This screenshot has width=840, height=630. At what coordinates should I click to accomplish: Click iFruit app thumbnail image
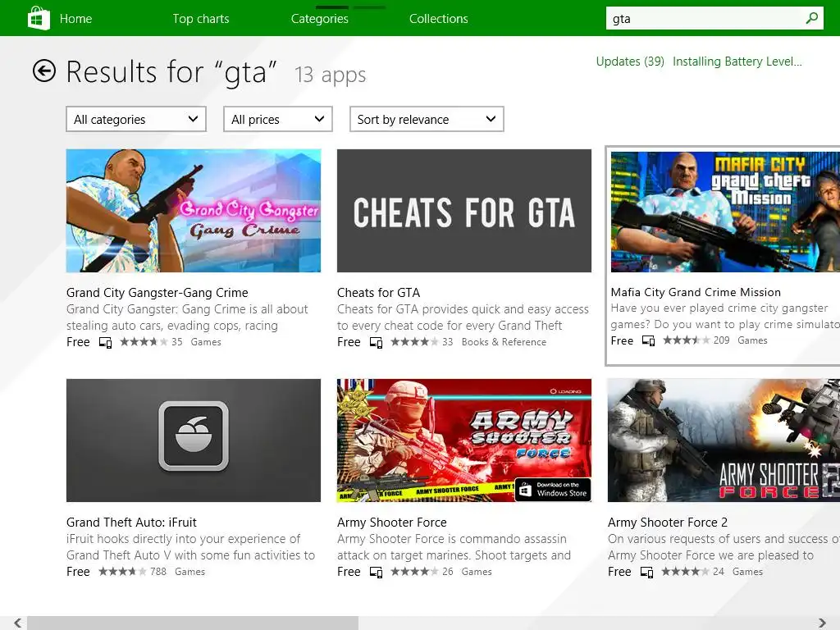[194, 441]
